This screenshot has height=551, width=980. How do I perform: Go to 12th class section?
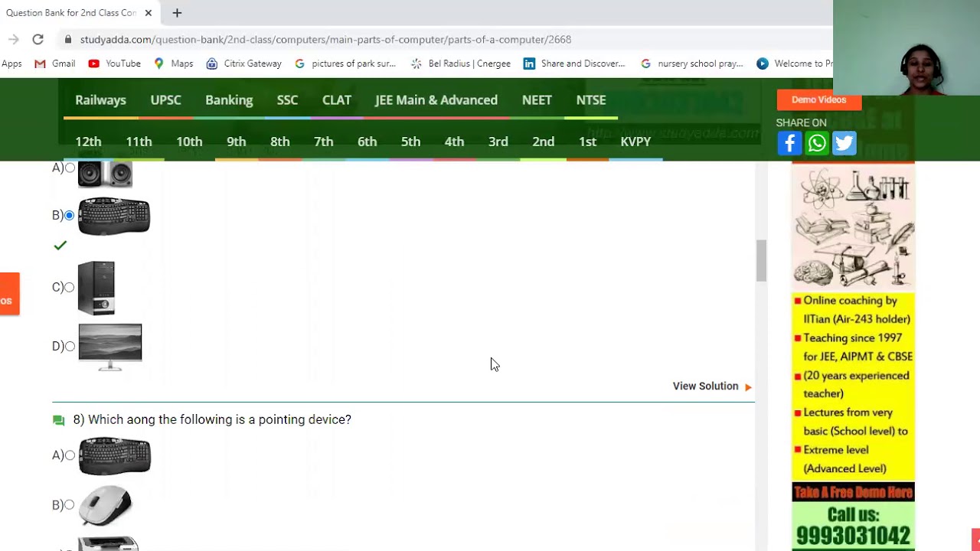click(x=88, y=142)
